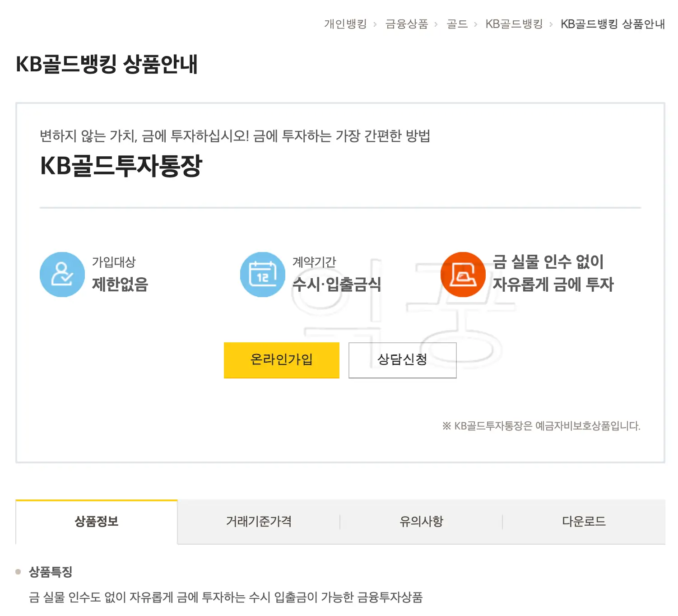Screen dimensions: 678x616
Task: Open the 개인뱅킹 breadcrumb link
Action: [346, 24]
